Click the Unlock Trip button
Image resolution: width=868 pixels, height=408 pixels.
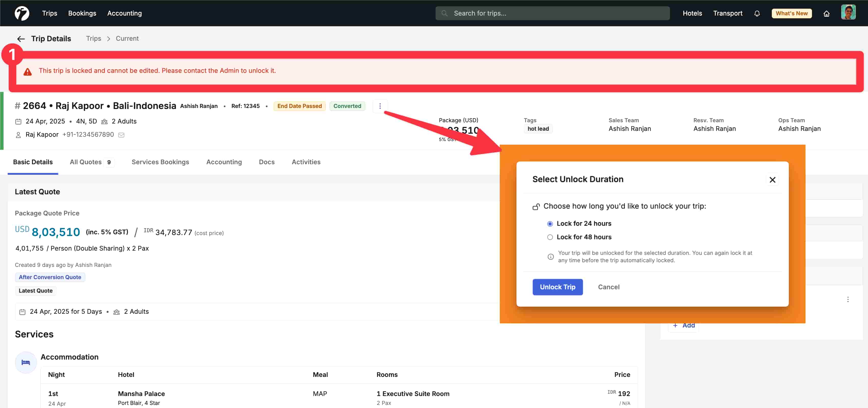pyautogui.click(x=558, y=287)
